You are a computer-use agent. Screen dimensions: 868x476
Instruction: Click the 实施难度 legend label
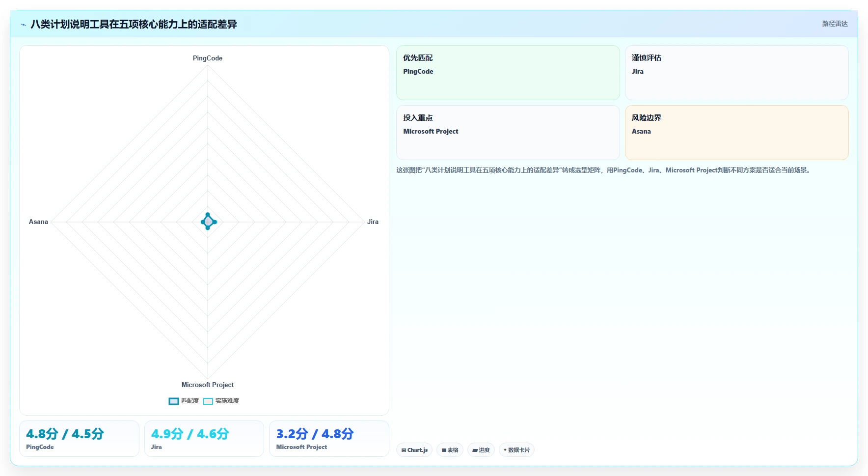click(227, 401)
